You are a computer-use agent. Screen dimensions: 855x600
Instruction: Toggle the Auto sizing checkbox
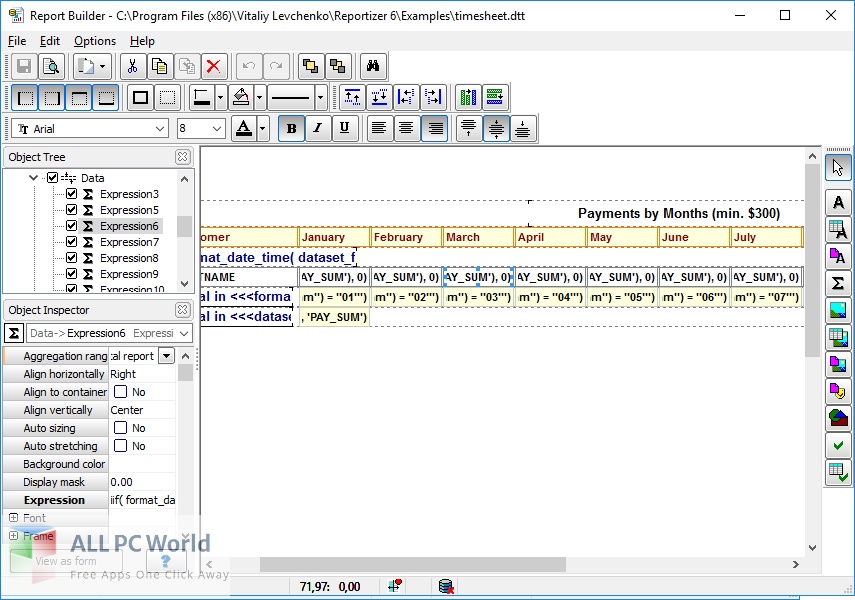[x=120, y=428]
